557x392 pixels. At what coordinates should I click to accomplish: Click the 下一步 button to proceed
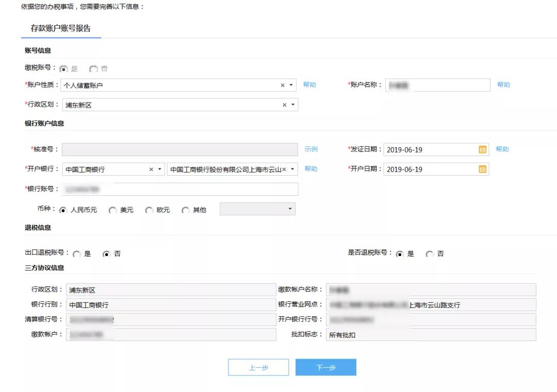(325, 367)
